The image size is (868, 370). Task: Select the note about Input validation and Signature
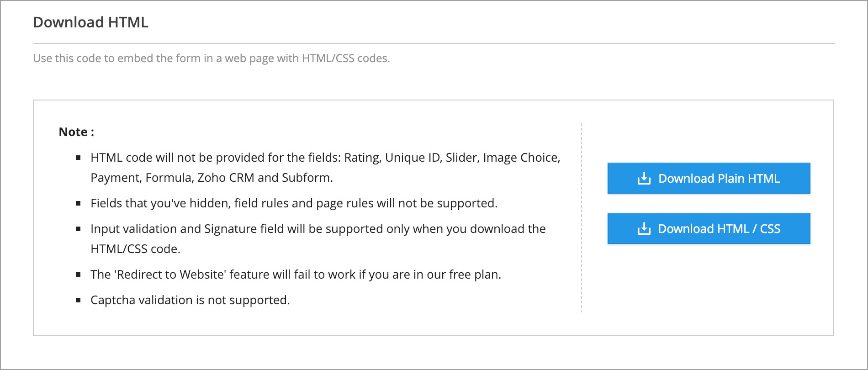click(x=318, y=239)
